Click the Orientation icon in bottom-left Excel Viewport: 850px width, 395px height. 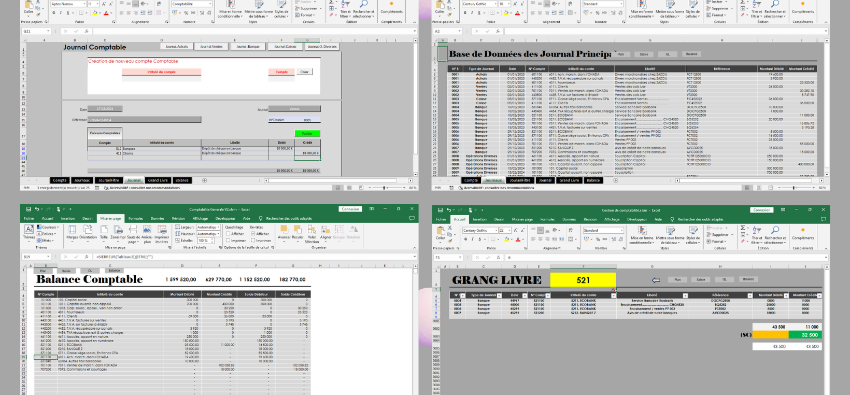click(x=88, y=233)
